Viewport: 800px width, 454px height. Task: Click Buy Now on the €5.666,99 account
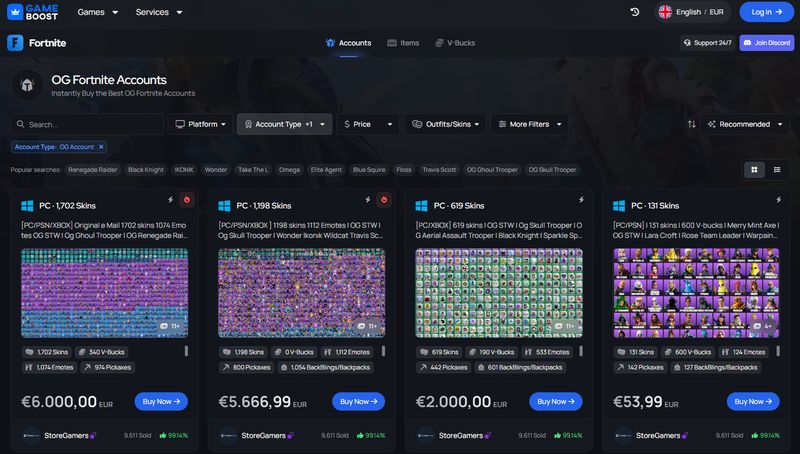point(358,401)
